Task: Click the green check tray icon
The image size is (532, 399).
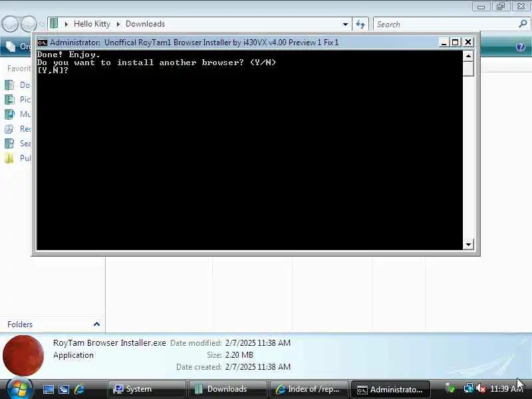Action: pyautogui.click(x=450, y=388)
